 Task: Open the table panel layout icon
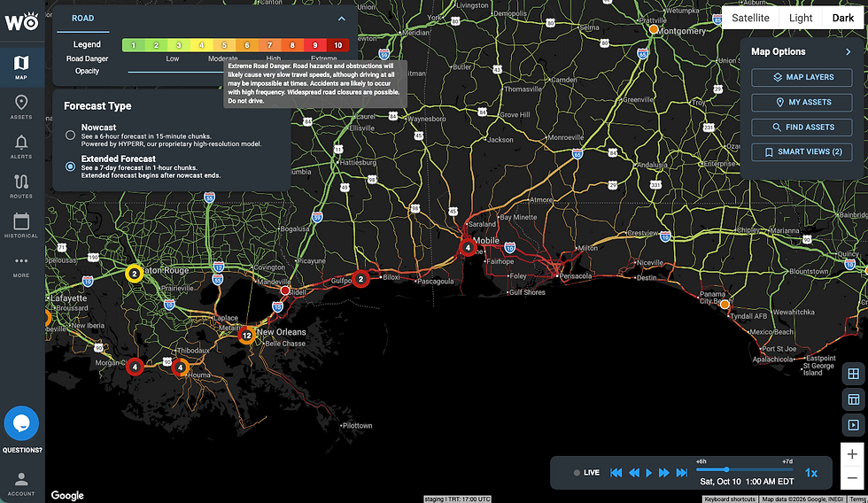click(853, 399)
